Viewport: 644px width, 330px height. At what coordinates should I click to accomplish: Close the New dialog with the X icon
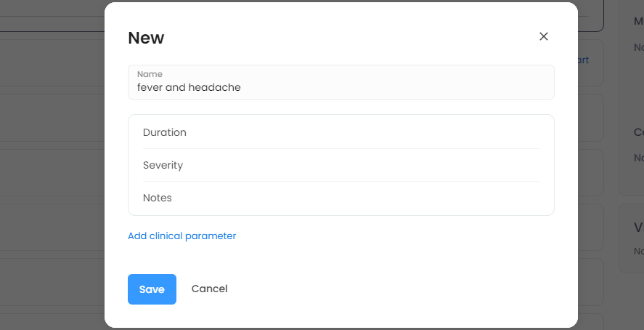click(x=543, y=36)
